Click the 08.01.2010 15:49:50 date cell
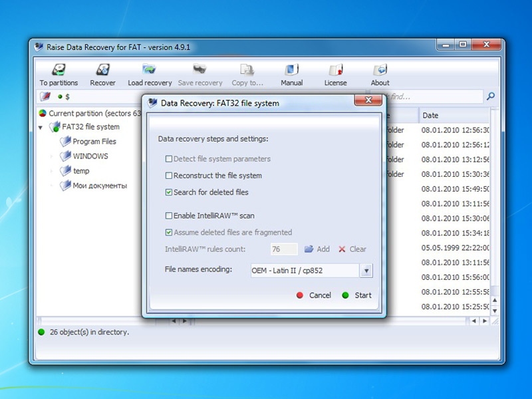 coord(456,189)
